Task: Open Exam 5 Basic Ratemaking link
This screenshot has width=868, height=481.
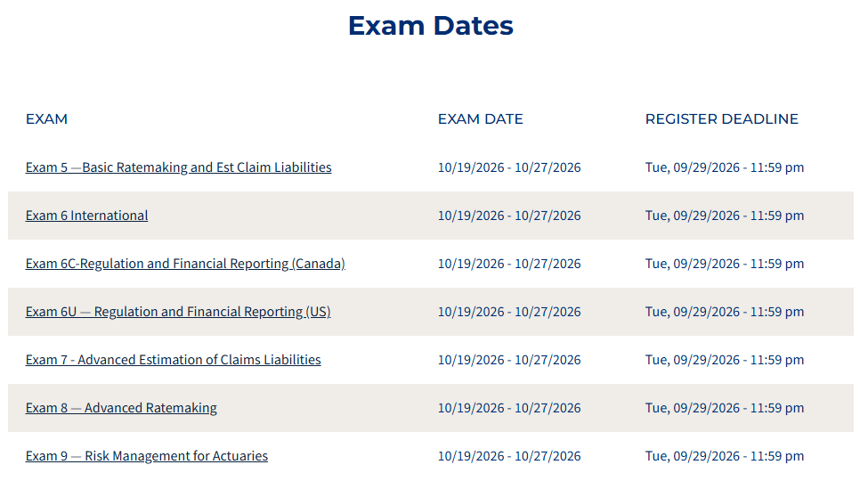Action: [x=178, y=167]
